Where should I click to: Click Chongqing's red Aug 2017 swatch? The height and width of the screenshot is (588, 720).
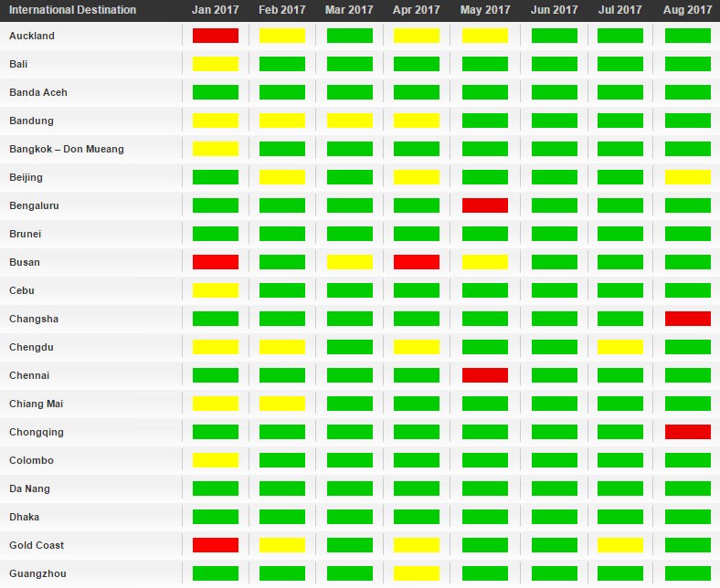pyautogui.click(x=687, y=432)
